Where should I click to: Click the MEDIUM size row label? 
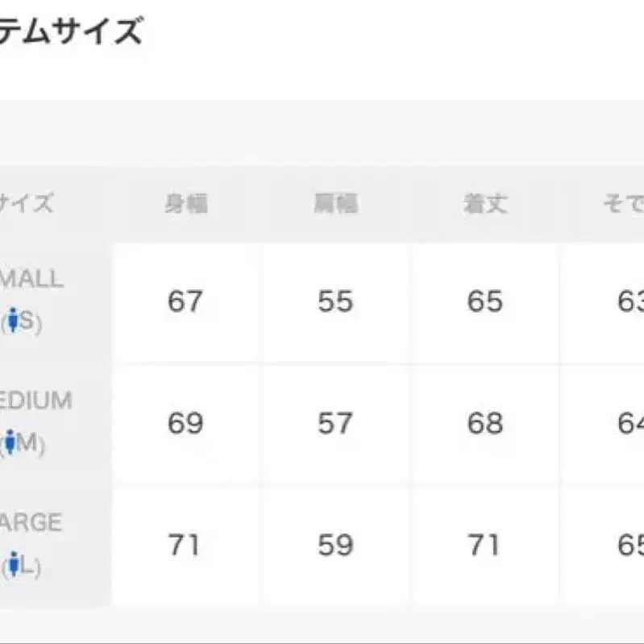pyautogui.click(x=35, y=401)
